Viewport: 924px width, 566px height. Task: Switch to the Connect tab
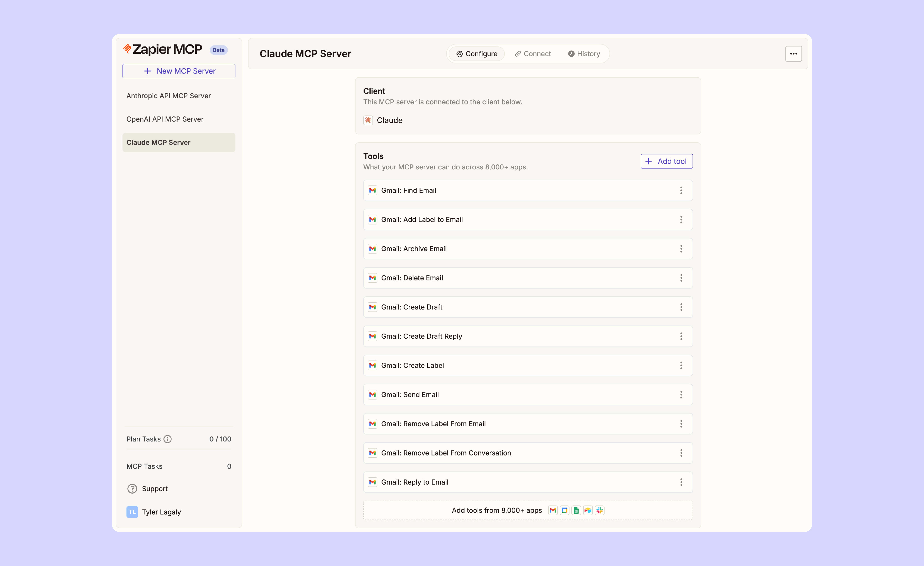point(533,54)
